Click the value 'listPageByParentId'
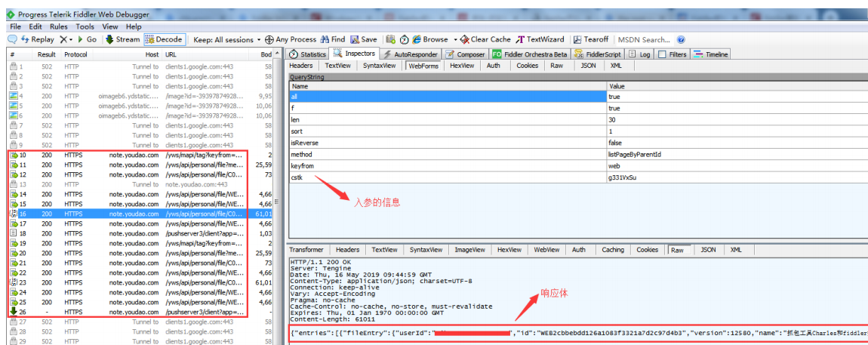The width and height of the screenshot is (868, 345). point(634,155)
